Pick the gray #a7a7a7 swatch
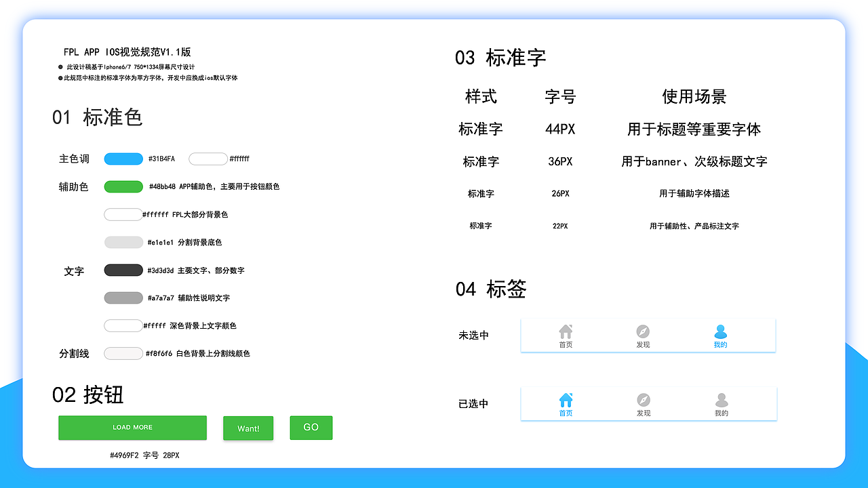The image size is (868, 488). [123, 298]
